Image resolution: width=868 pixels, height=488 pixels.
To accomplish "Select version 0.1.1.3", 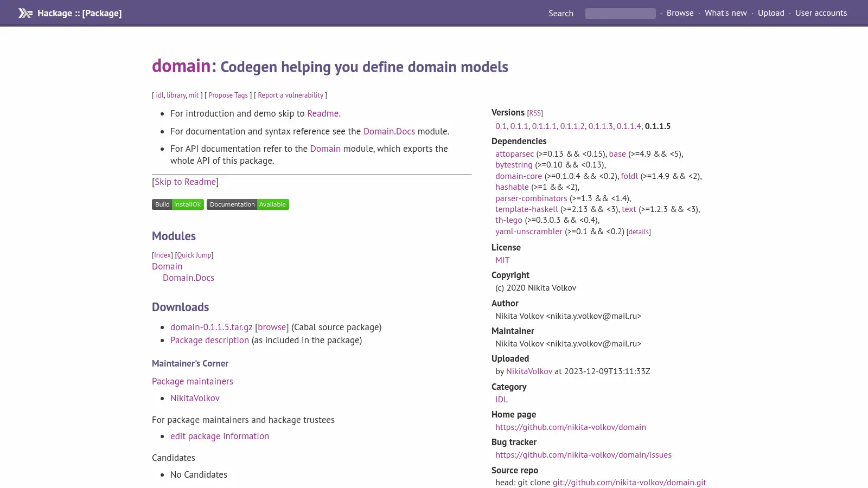I will (601, 126).
